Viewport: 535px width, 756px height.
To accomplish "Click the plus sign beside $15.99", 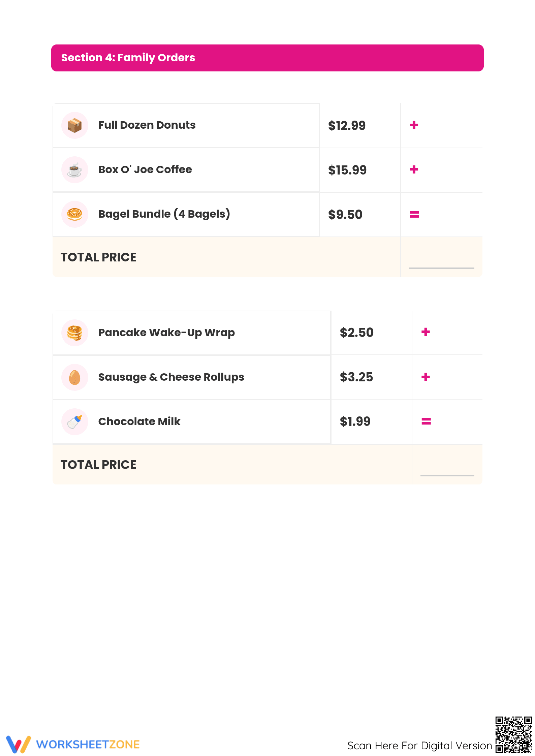I will [414, 169].
